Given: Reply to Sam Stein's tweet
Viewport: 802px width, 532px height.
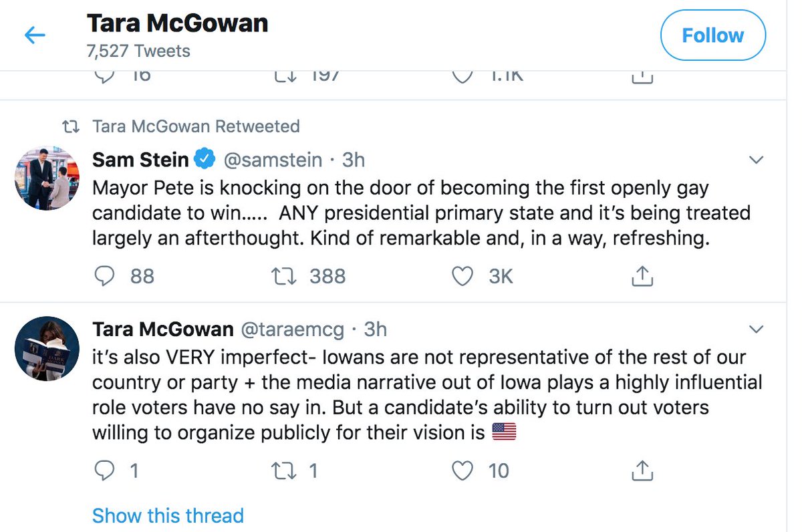Looking at the screenshot, I should pyautogui.click(x=105, y=276).
